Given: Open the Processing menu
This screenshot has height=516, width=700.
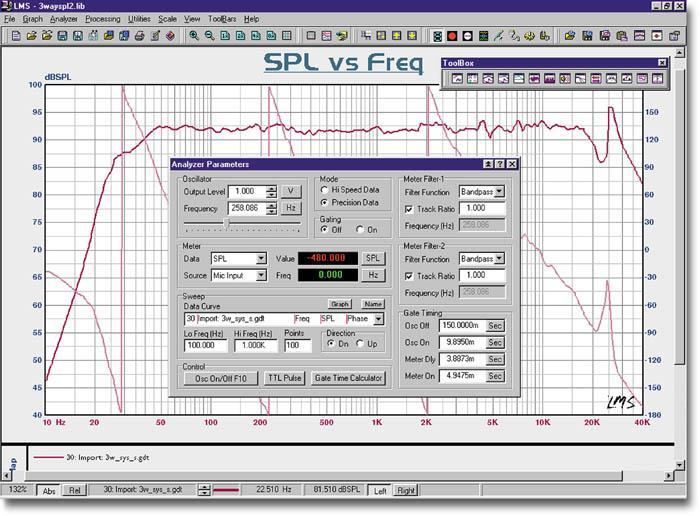Looking at the screenshot, I should tap(103, 19).
